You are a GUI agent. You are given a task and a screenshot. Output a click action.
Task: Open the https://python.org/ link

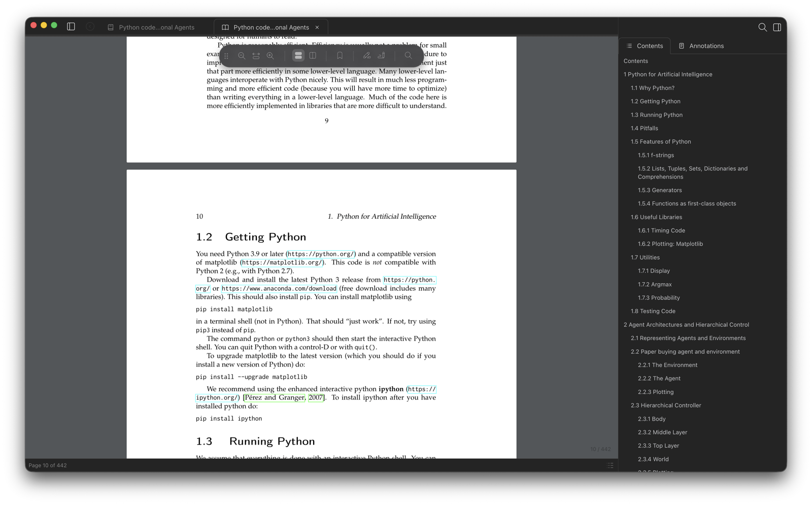321,254
